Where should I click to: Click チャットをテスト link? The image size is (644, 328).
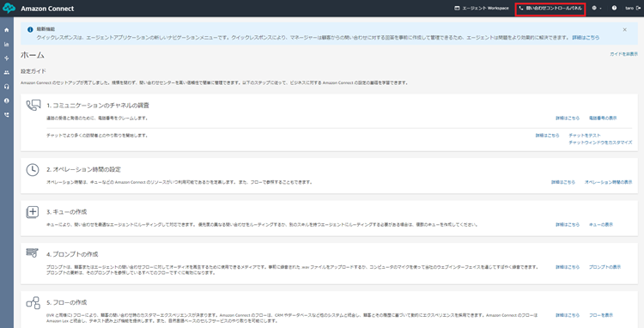click(x=585, y=135)
